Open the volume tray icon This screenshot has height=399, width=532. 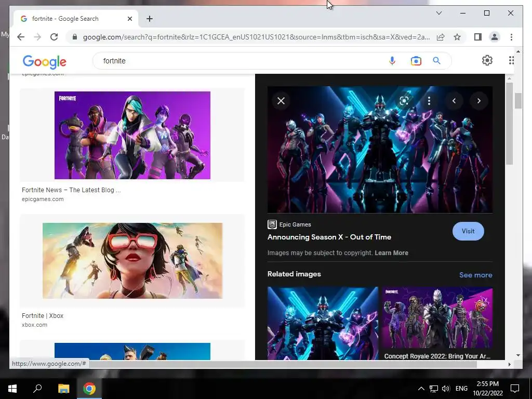point(446,389)
